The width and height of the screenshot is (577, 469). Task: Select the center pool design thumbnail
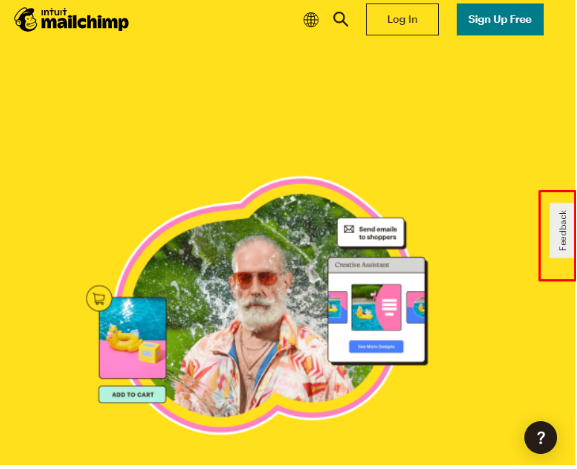pyautogui.click(x=376, y=307)
